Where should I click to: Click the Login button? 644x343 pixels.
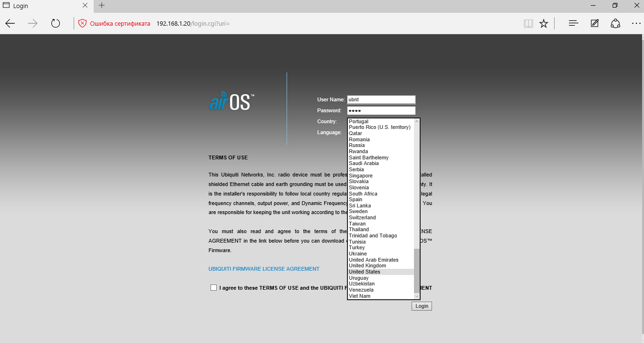point(422,306)
